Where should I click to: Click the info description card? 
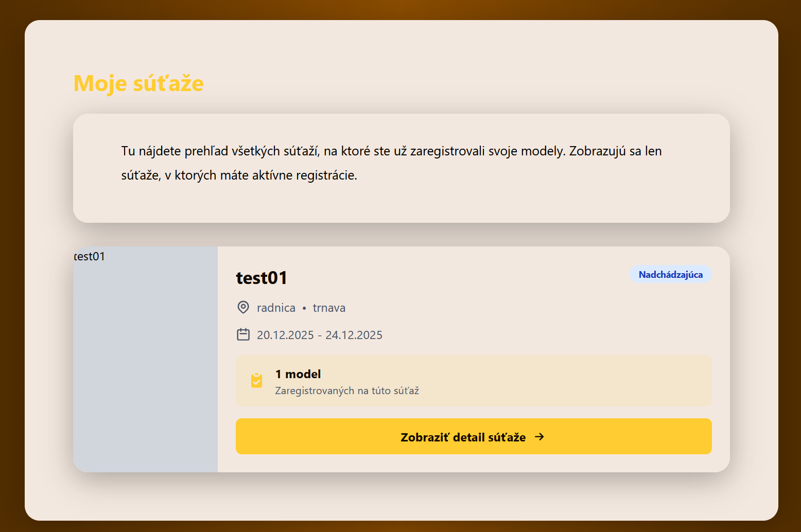pos(402,168)
